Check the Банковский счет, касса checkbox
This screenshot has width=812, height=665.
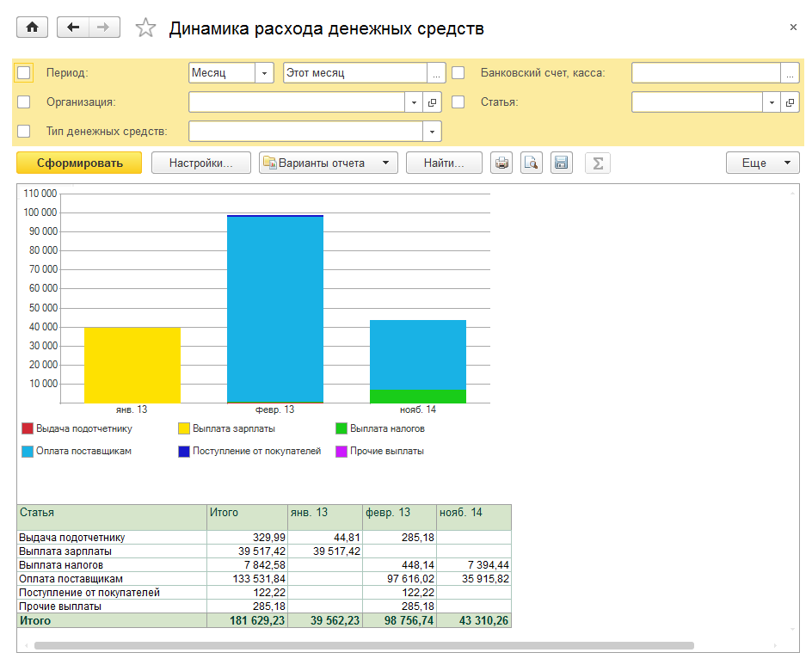tap(458, 73)
